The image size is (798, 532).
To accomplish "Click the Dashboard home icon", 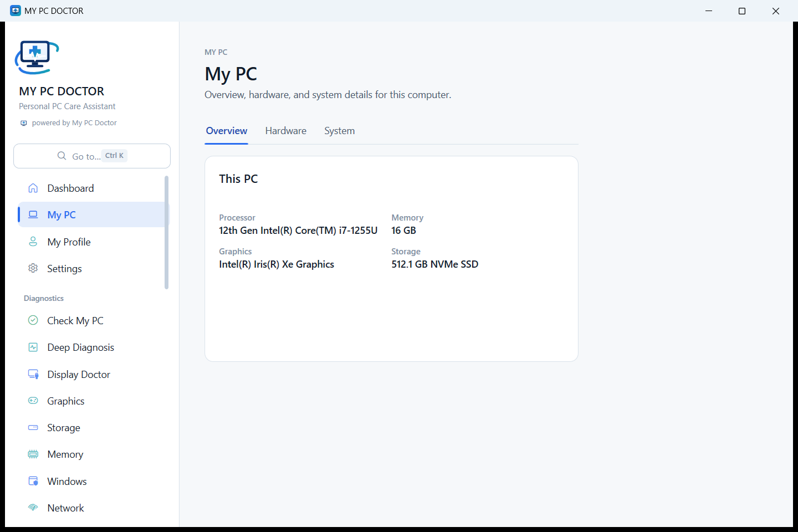I will [x=33, y=188].
